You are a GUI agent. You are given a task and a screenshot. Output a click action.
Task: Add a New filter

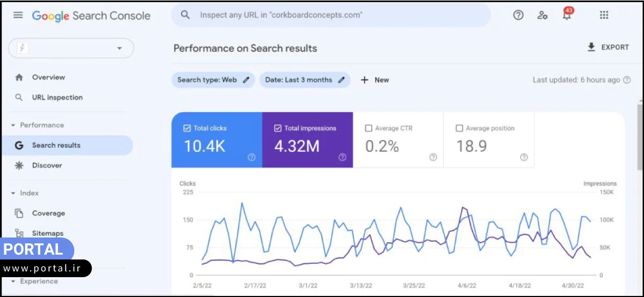[x=375, y=80]
